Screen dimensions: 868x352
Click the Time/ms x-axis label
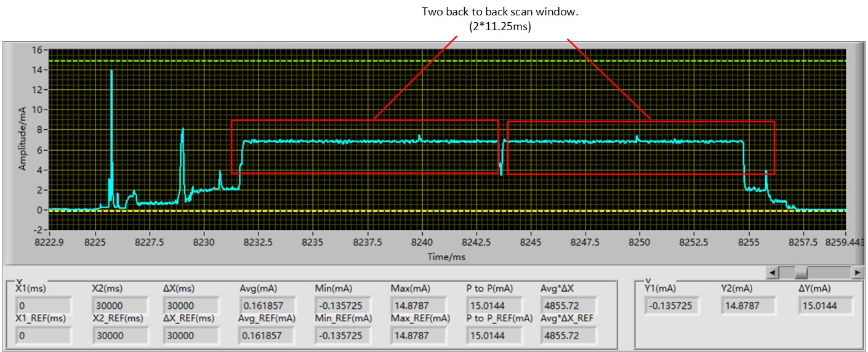click(x=446, y=257)
